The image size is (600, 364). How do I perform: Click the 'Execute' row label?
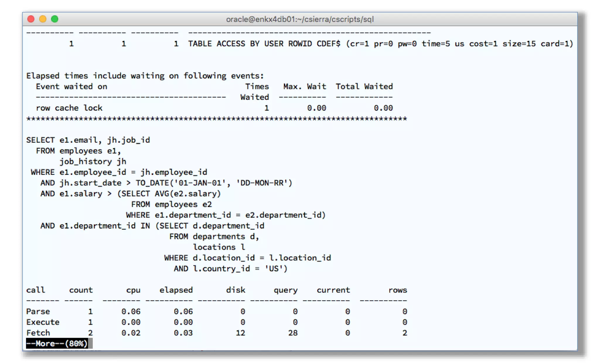tap(43, 322)
